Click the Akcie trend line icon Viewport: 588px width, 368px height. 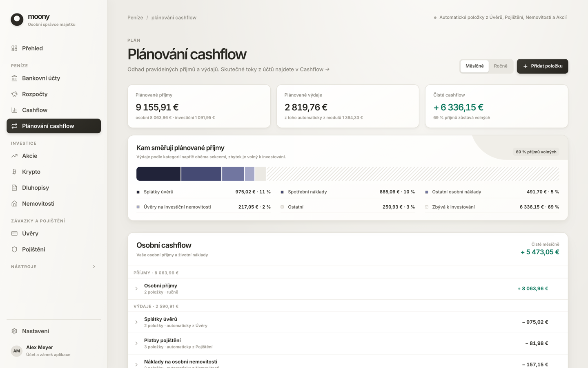14,156
